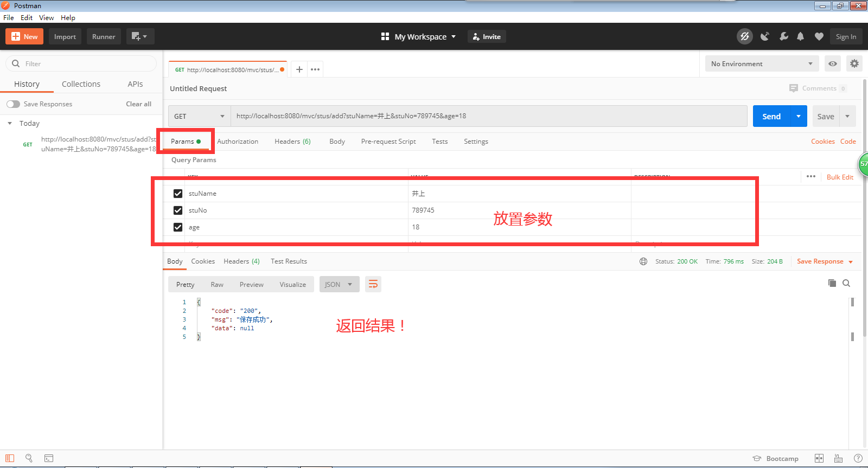Toggle sidebar icon in status bar
The width and height of the screenshot is (868, 468).
click(10, 458)
